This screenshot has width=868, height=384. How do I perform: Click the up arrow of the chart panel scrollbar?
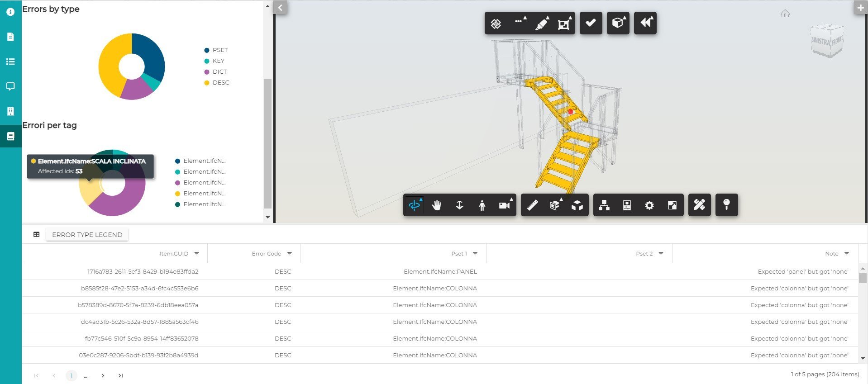[x=267, y=6]
